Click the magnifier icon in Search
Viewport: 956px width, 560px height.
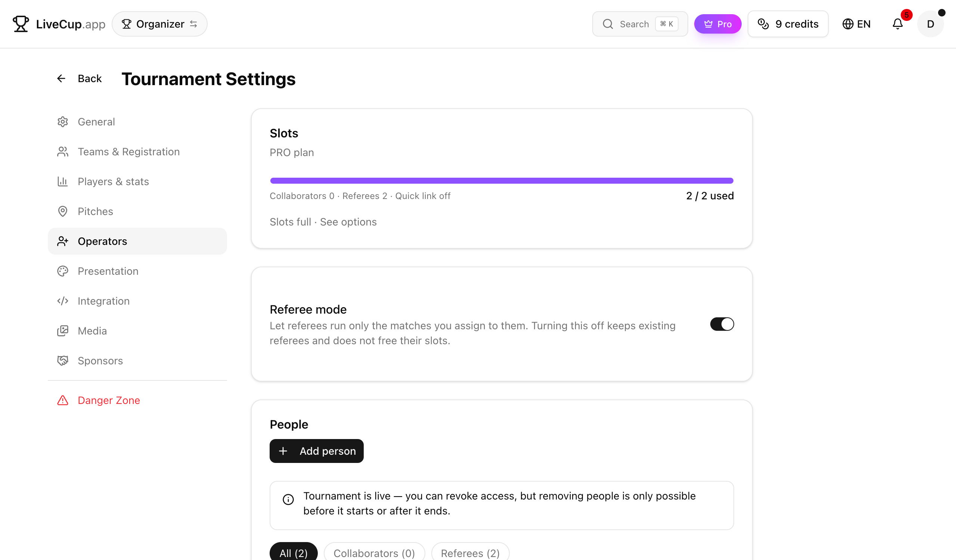click(608, 24)
